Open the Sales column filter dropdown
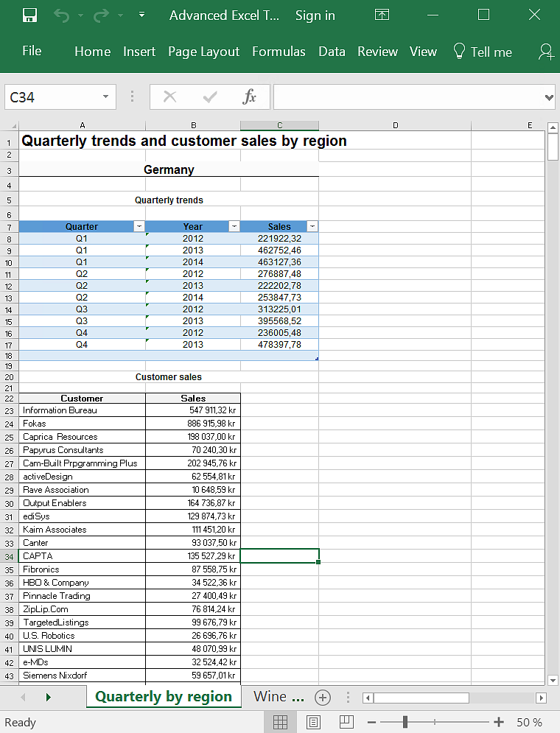 tap(312, 227)
